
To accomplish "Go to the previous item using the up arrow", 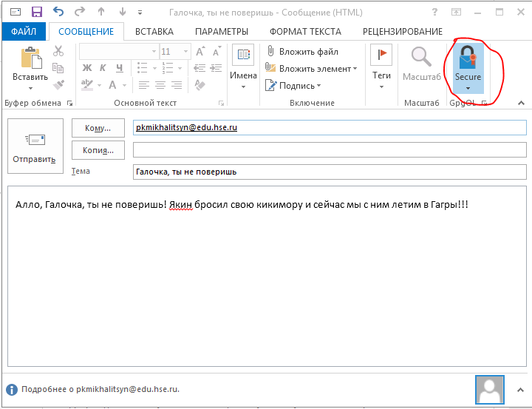I will tap(101, 12).
